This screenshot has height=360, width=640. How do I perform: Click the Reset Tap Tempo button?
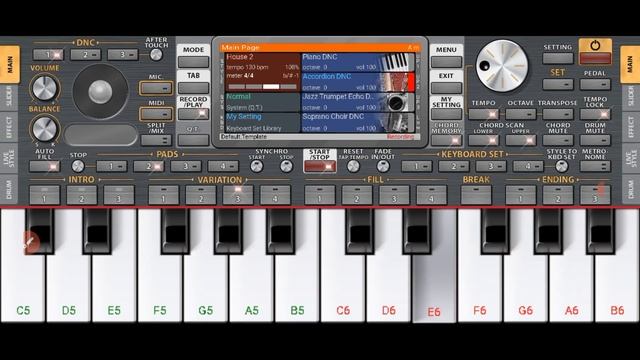(x=353, y=166)
